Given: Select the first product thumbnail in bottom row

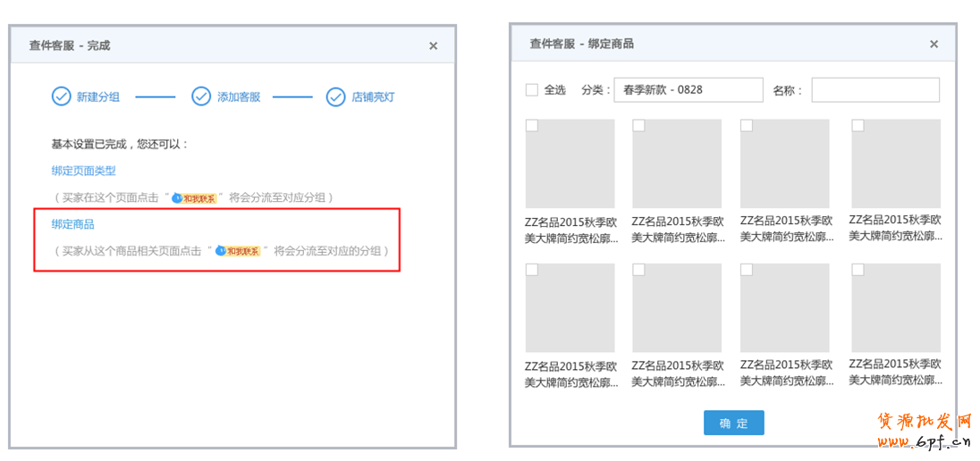Looking at the screenshot, I should (x=570, y=307).
